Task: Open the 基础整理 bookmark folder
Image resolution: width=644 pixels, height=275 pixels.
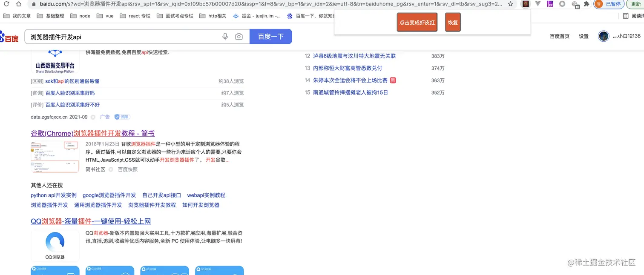Action: pos(50,16)
